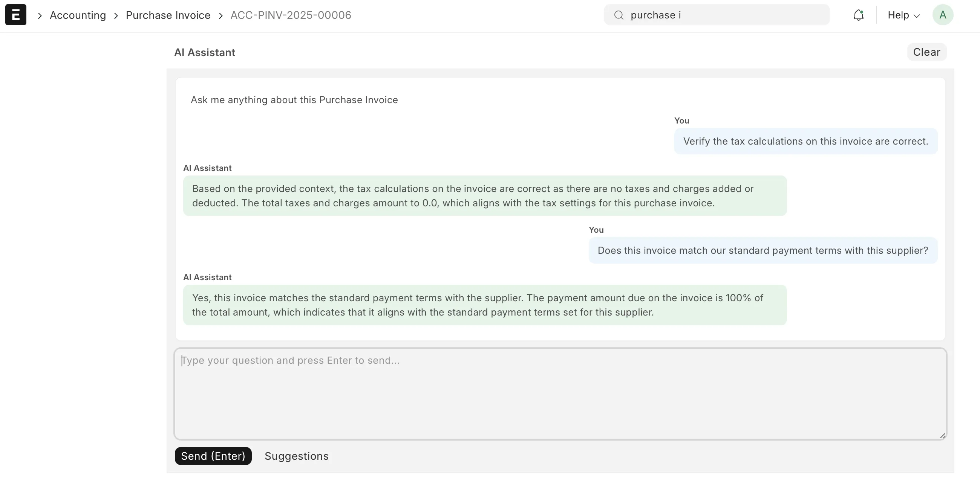Focus the question text area
The image size is (980, 482).
pos(560,394)
